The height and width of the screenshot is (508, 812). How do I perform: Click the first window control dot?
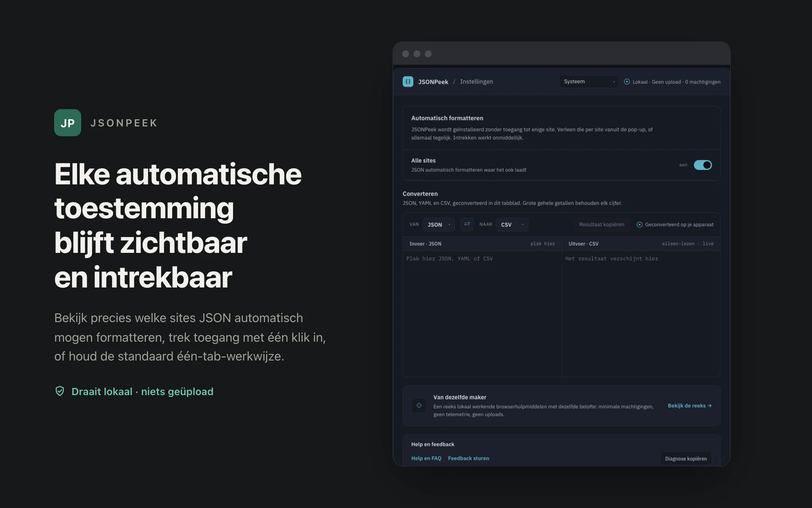[406, 54]
